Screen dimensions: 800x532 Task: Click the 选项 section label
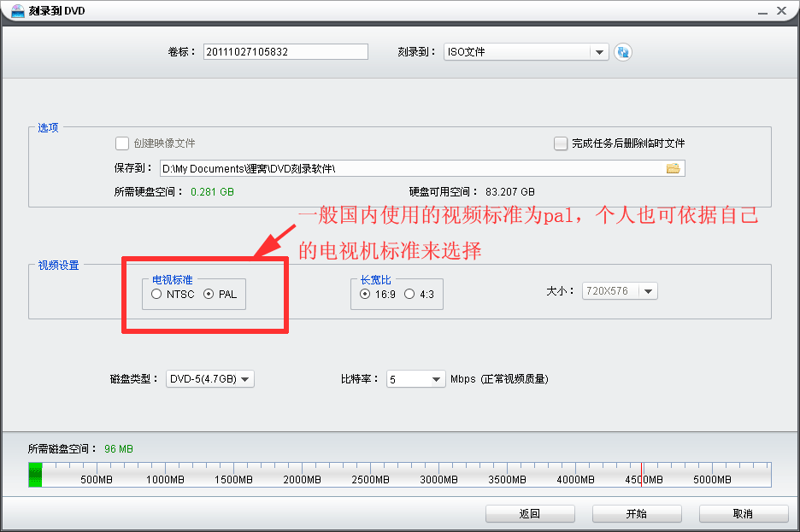click(x=49, y=127)
